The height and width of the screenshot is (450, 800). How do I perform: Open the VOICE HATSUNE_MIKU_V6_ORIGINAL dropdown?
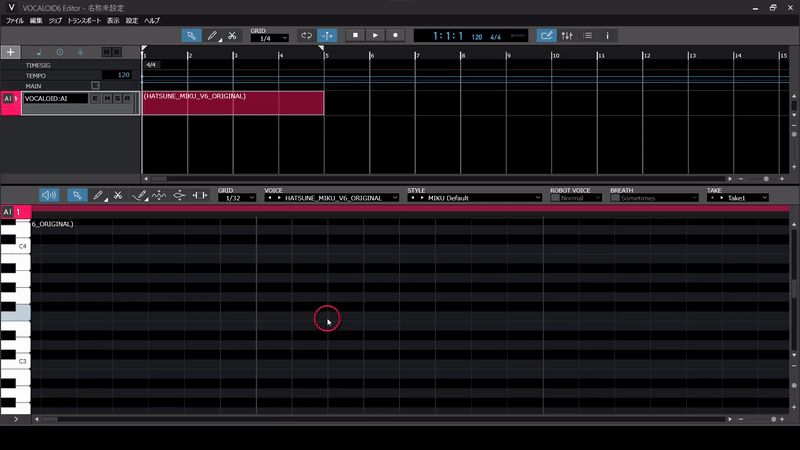[338, 198]
